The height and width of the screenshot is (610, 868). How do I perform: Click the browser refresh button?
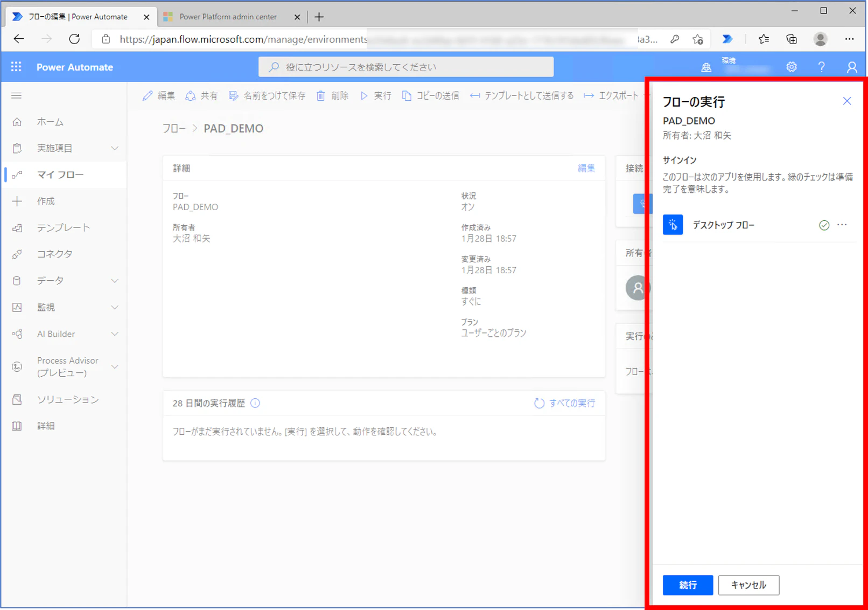[74, 39]
